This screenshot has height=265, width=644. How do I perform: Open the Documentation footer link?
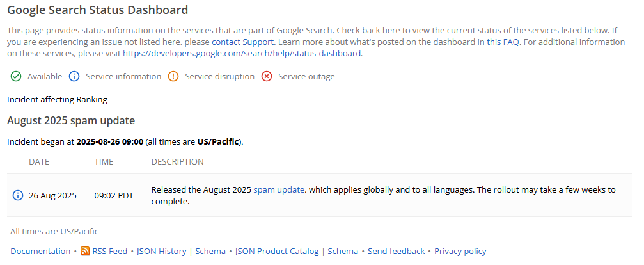click(40, 251)
